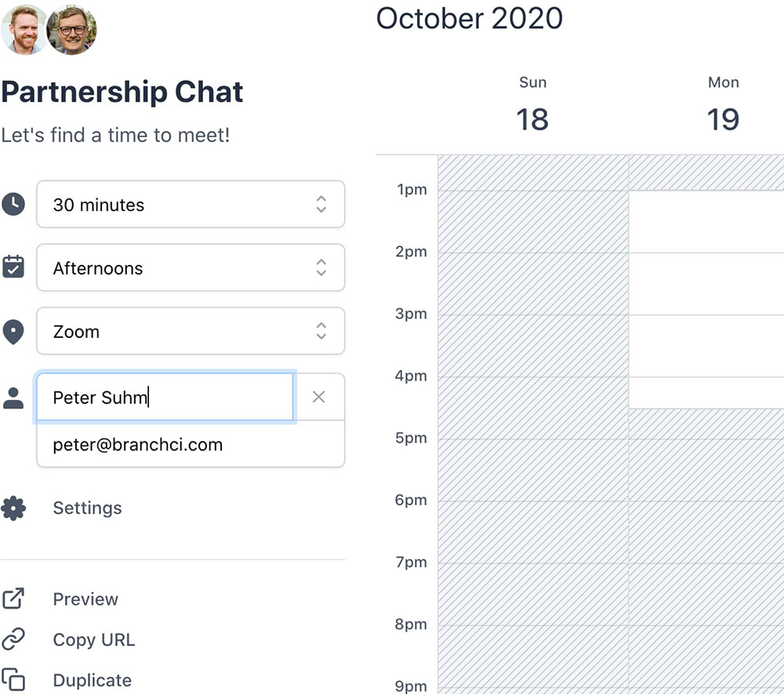This screenshot has width=784, height=694.
Task: Click the Preview link
Action: 85,599
